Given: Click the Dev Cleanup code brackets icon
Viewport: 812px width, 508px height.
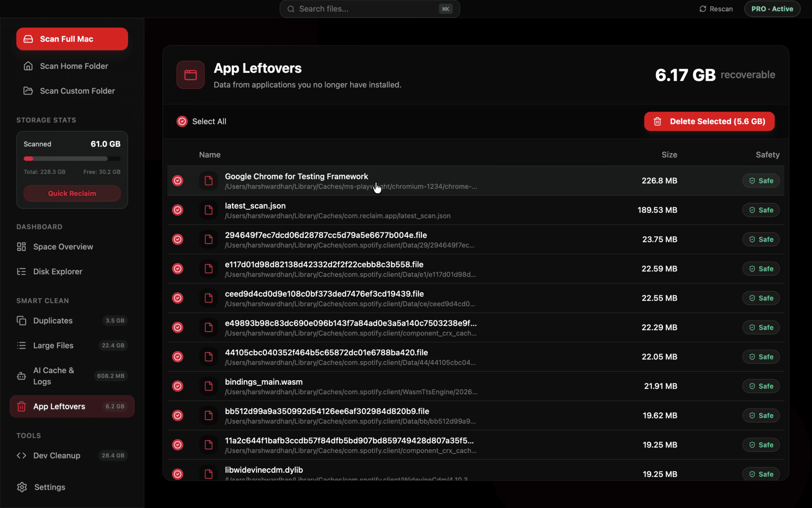Looking at the screenshot, I should [21, 456].
